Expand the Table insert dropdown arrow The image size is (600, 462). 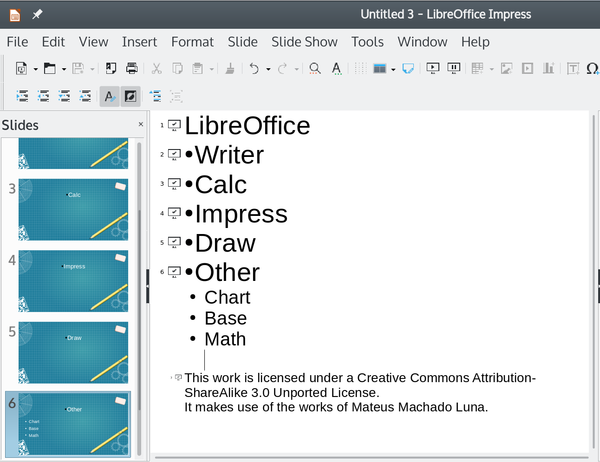point(491,69)
